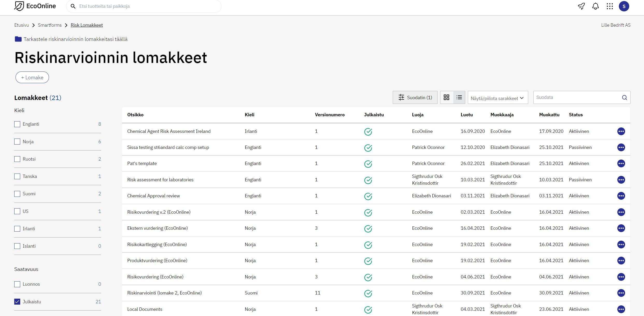Open actions menu for Ekstern vurdering (EcoOnline)
644x316 pixels.
(x=621, y=228)
